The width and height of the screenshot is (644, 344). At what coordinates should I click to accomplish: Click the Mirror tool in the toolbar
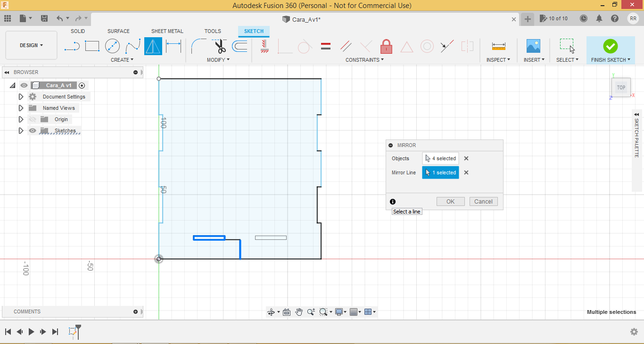point(153,46)
